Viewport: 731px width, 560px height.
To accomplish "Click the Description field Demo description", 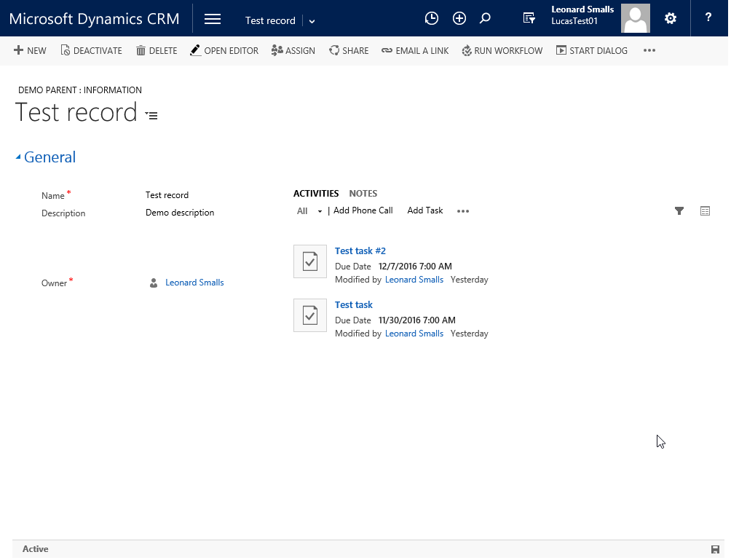I will coord(180,213).
